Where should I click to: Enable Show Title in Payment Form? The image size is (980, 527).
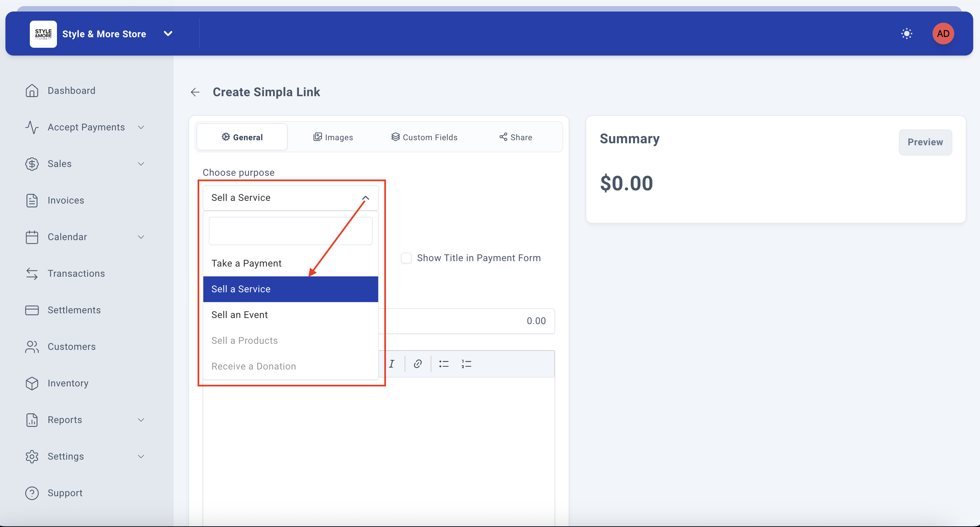point(406,258)
